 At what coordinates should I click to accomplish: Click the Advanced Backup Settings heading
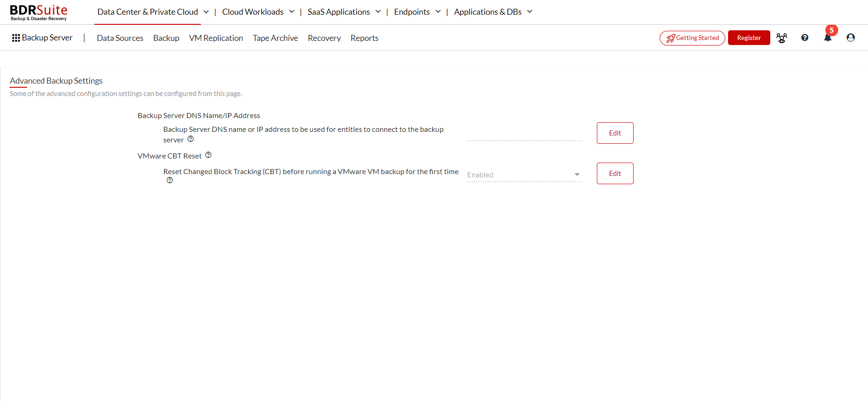56,81
